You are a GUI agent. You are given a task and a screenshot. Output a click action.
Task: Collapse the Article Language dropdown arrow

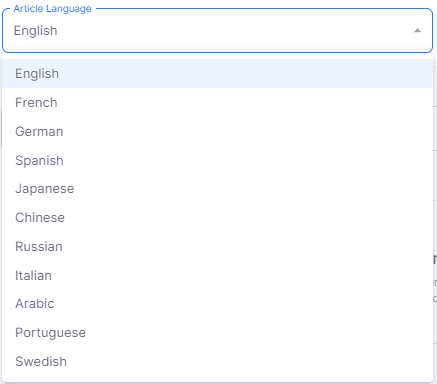[417, 31]
